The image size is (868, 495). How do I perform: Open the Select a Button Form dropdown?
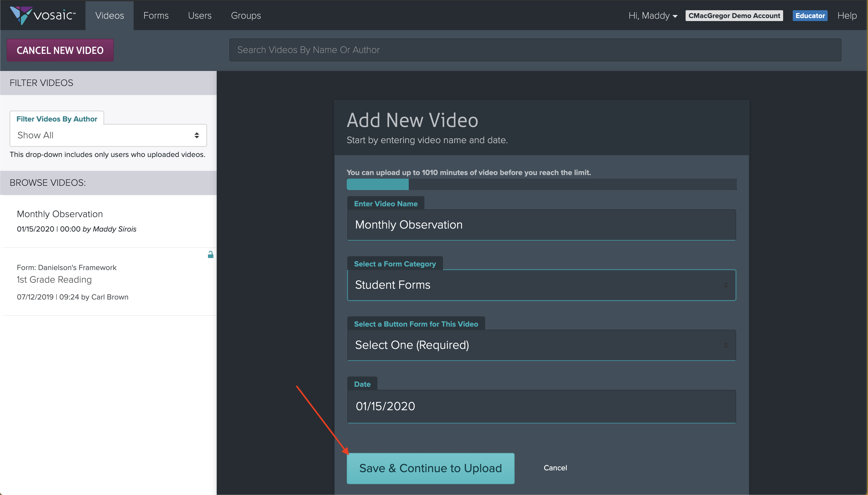point(541,345)
